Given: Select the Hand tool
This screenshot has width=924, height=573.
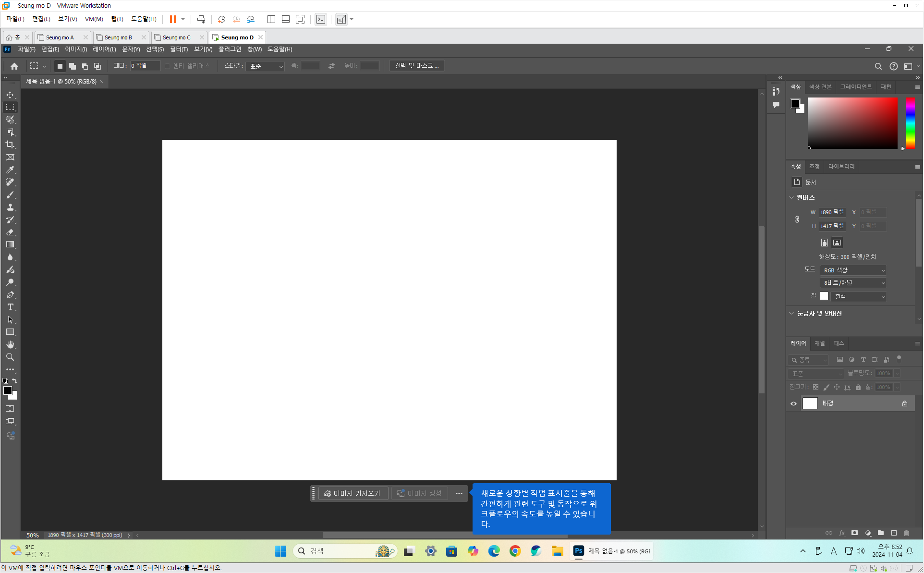Looking at the screenshot, I should click(x=10, y=344).
